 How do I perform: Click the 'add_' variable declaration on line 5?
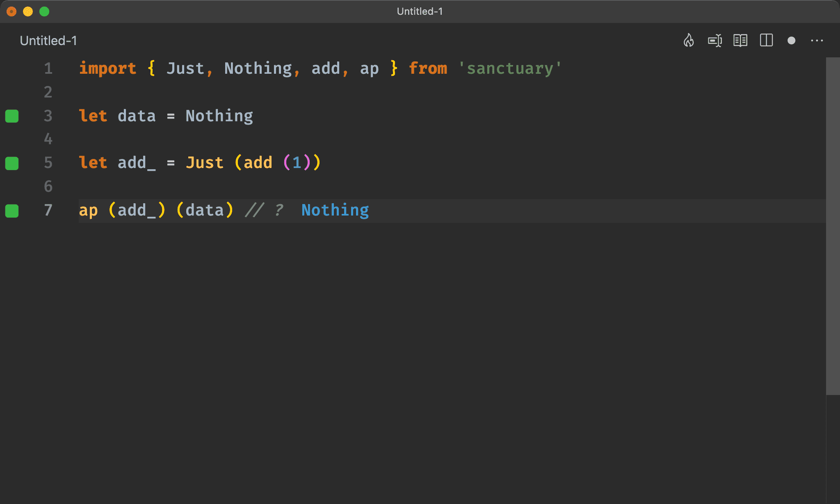(x=137, y=163)
